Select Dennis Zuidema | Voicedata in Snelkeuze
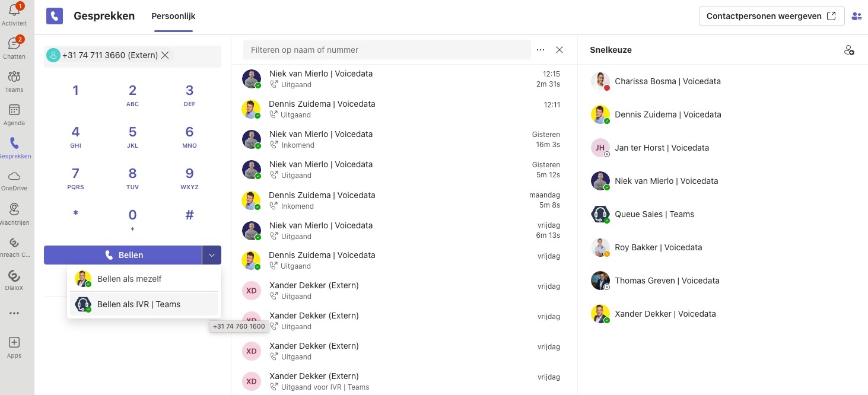 (x=668, y=114)
